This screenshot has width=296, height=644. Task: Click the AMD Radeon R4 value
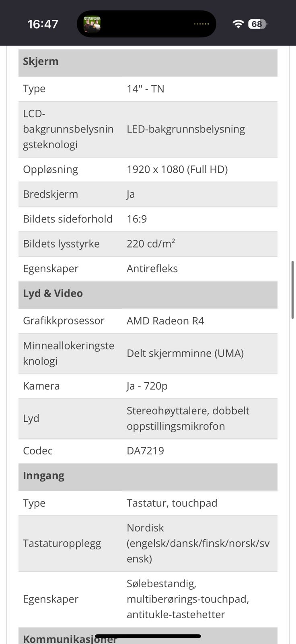point(165,321)
